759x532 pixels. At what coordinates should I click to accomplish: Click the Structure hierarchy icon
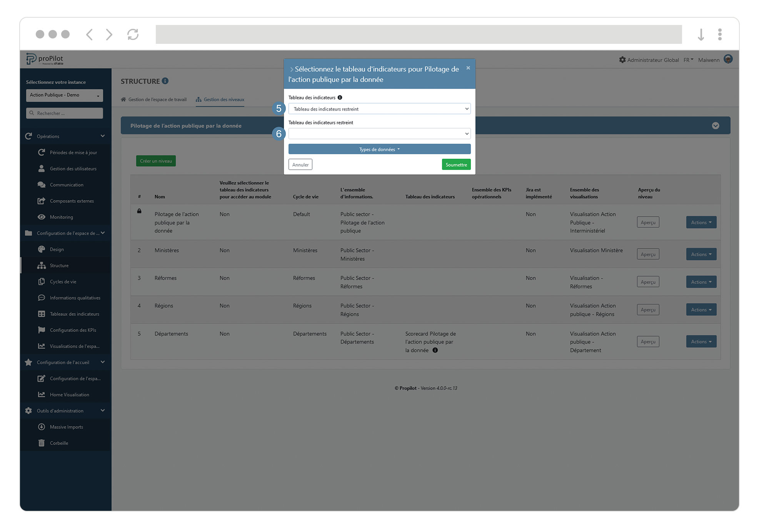42,265
